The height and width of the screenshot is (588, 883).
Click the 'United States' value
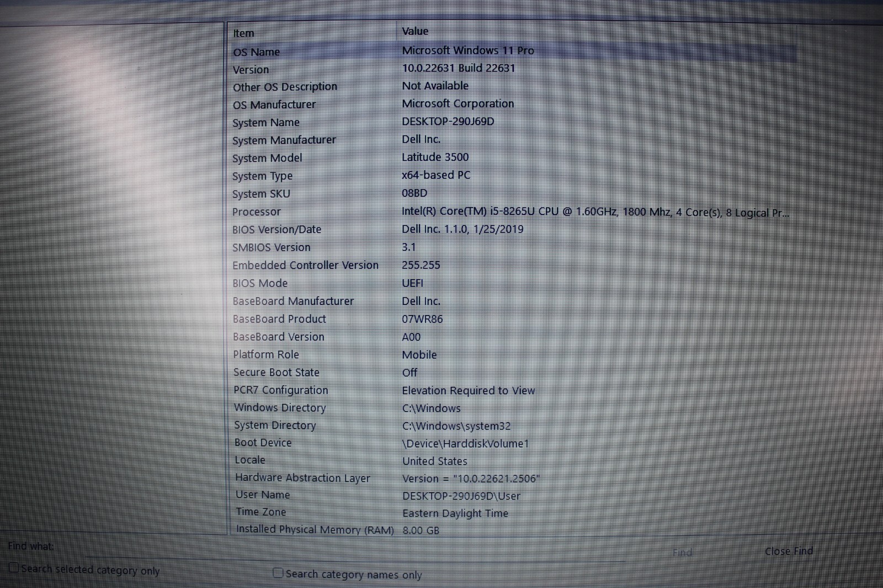[x=434, y=461]
